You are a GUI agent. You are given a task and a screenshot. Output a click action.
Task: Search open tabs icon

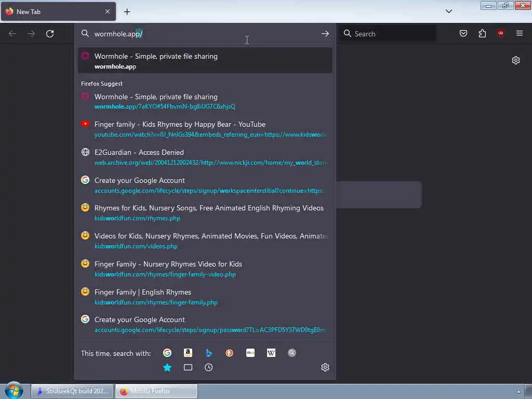click(x=188, y=367)
